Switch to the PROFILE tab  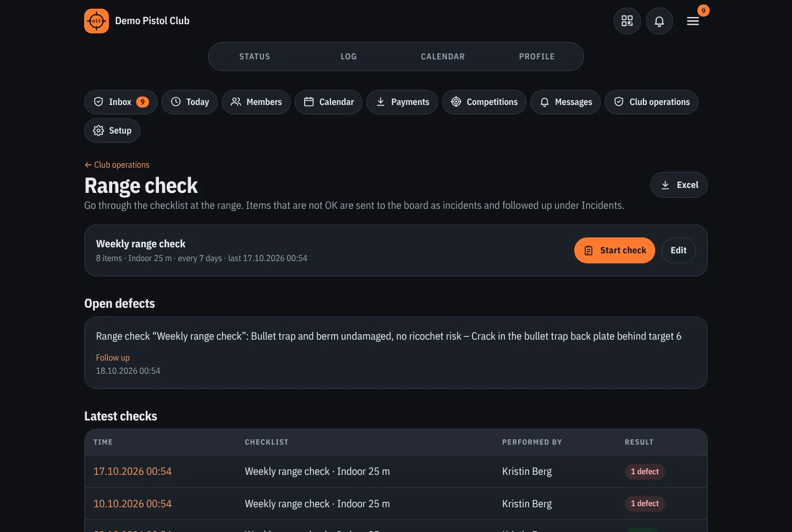[x=537, y=57]
